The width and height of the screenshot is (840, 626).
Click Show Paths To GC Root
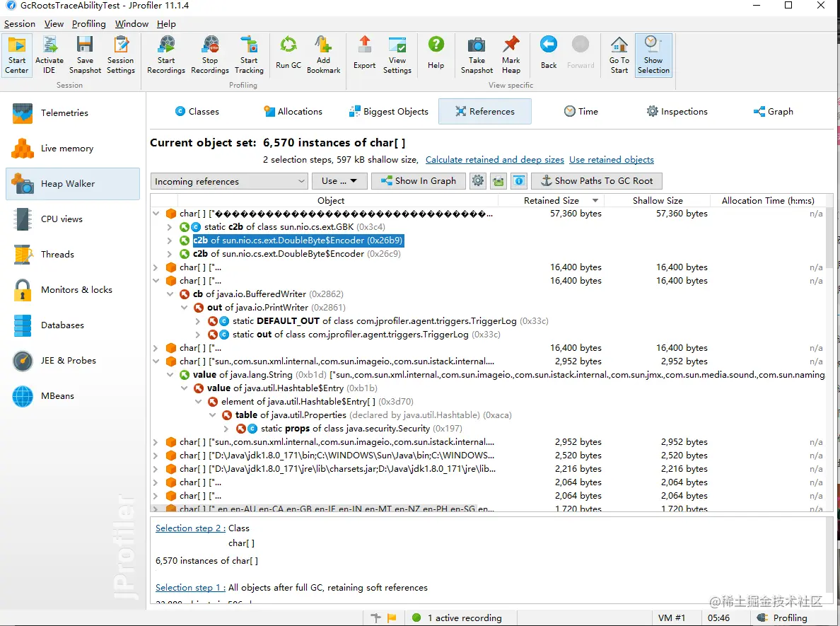point(597,181)
